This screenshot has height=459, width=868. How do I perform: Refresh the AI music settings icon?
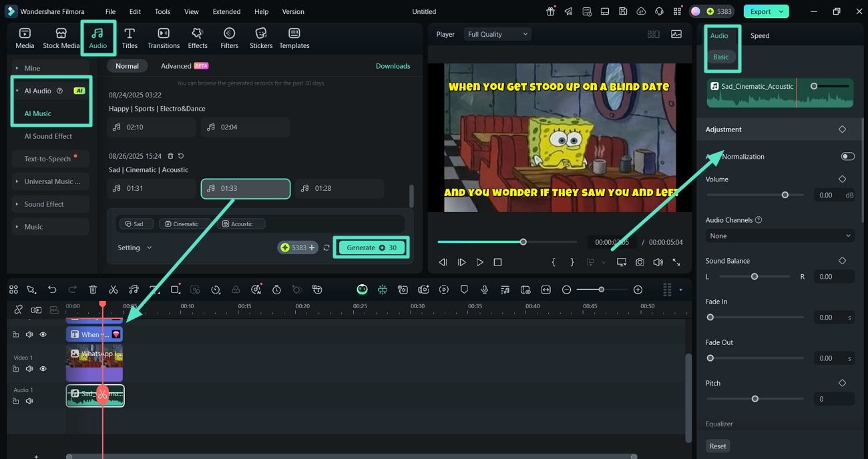(327, 248)
